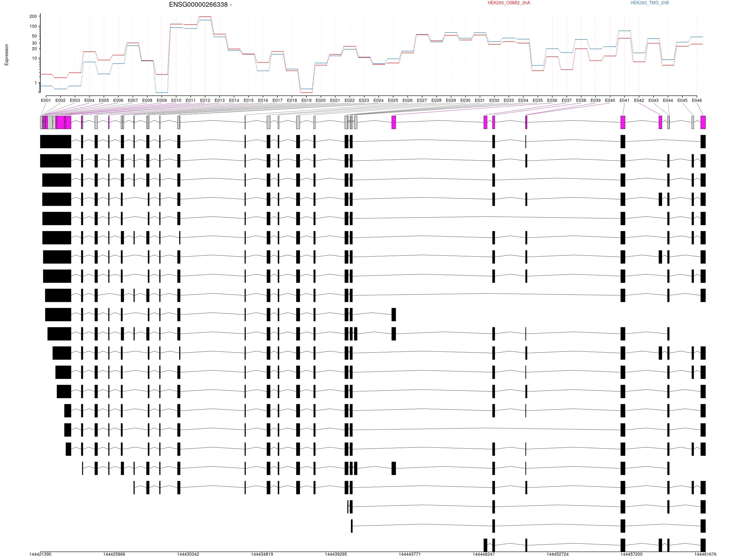Image resolution: width=739 pixels, height=560 pixels.
Task: Pick exon label E030
Action: [465, 100]
